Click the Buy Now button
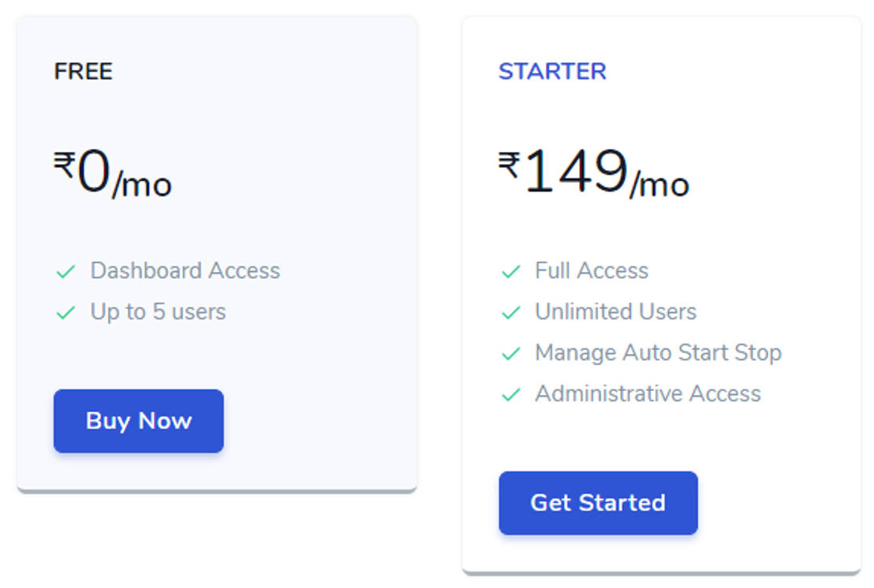This screenshot has height=588, width=874. coord(138,421)
